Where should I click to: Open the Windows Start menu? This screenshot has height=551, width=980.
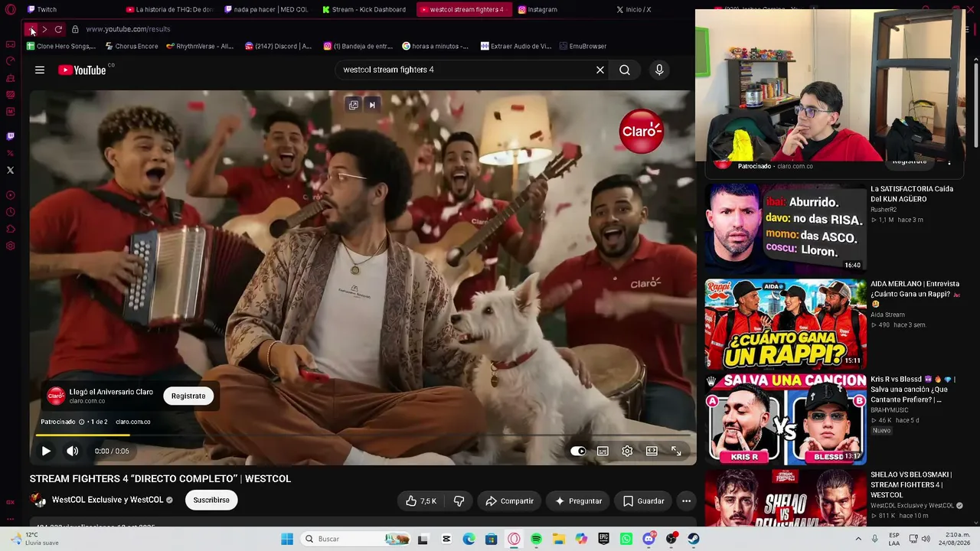(x=287, y=539)
